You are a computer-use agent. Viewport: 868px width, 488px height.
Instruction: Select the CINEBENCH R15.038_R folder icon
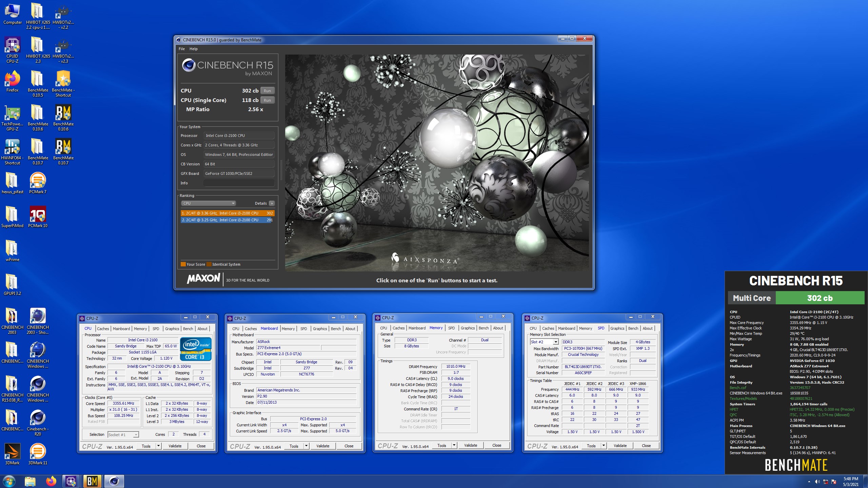12,389
